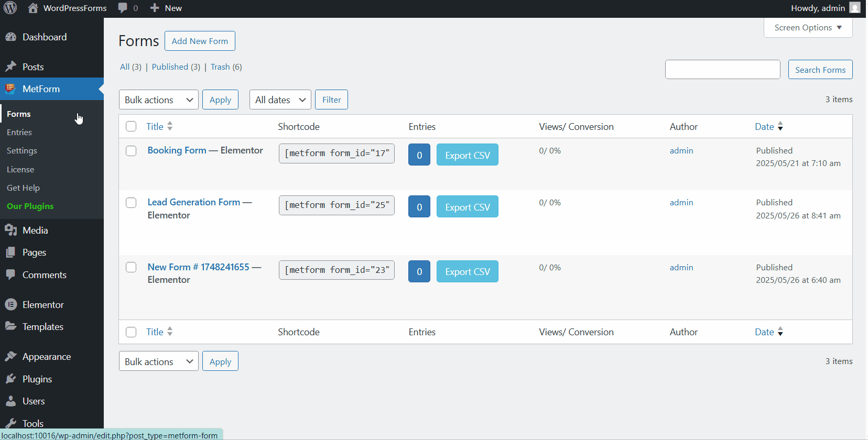Viewport: 868px width, 440px height.
Task: Filter by Published (3) link
Action: (x=176, y=67)
